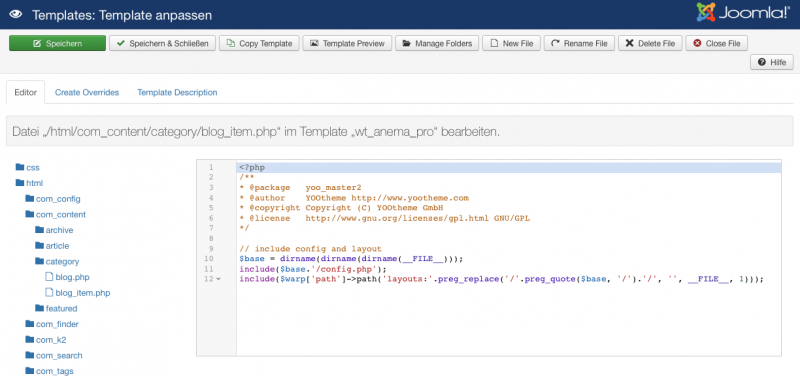Click '// include config and layout' comment

pos(310,249)
